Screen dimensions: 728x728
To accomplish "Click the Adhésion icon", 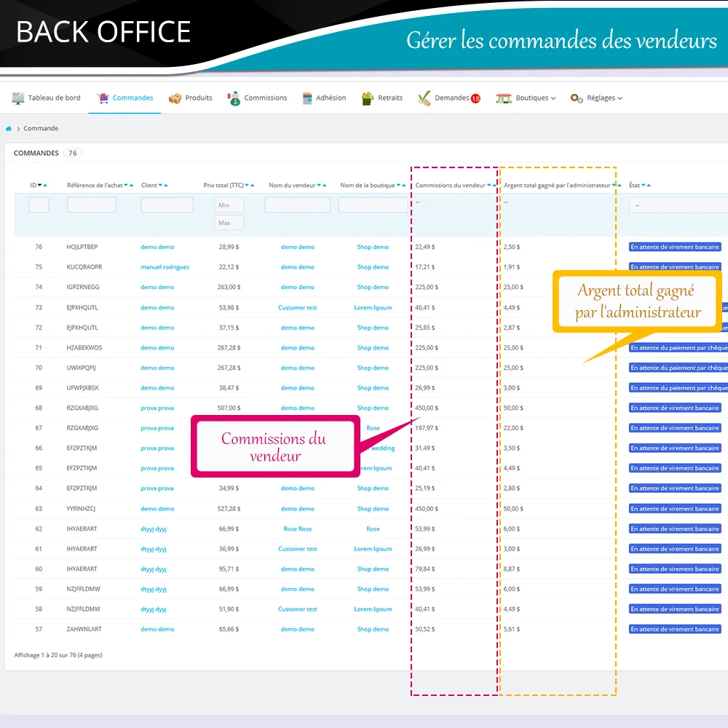I will click(307, 98).
